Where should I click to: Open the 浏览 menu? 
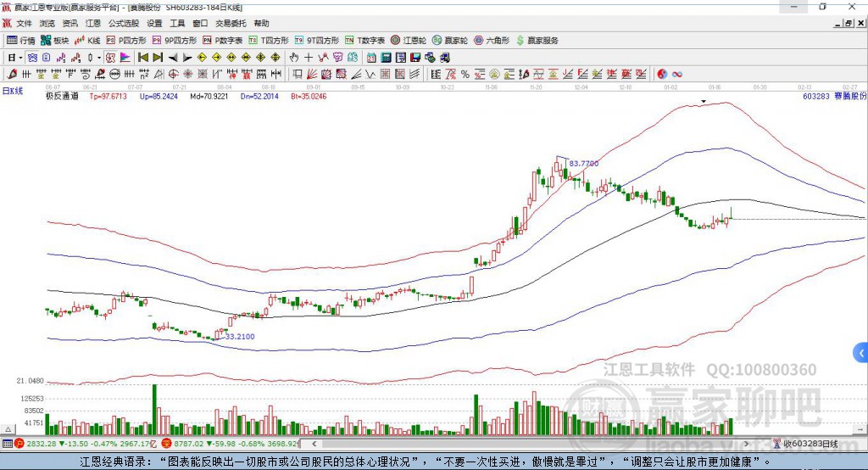(47, 23)
